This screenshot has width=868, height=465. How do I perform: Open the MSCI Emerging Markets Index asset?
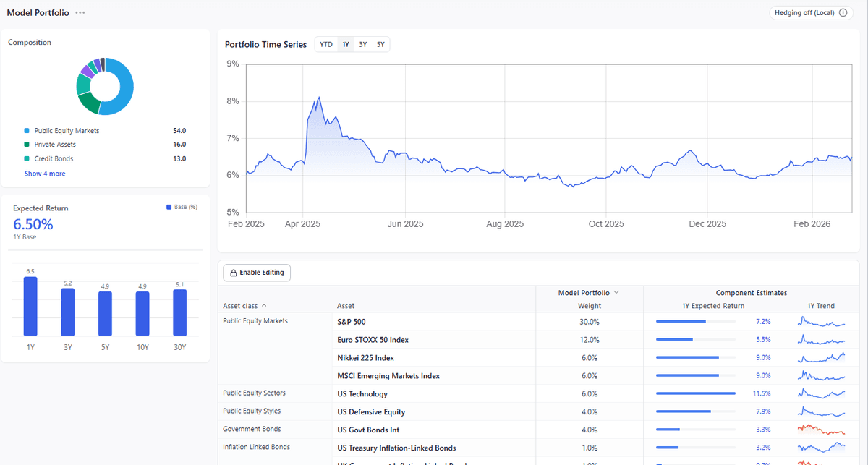(x=388, y=375)
